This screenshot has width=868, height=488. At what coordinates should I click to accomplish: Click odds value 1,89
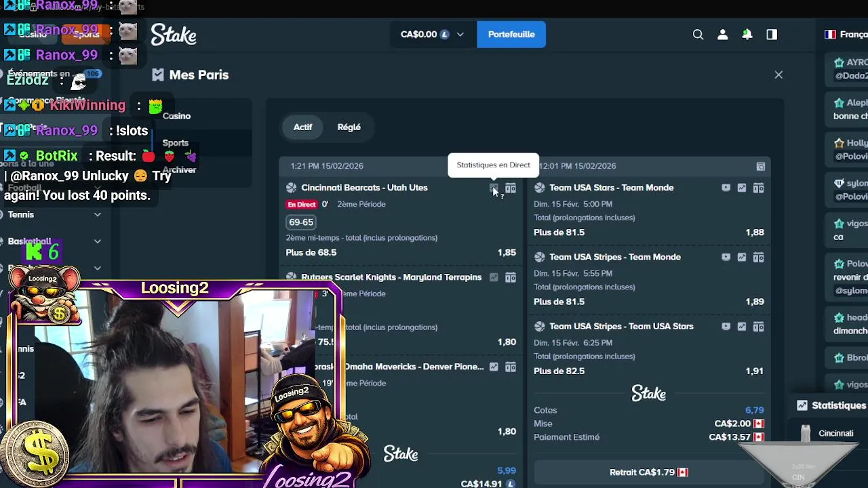pyautogui.click(x=755, y=302)
